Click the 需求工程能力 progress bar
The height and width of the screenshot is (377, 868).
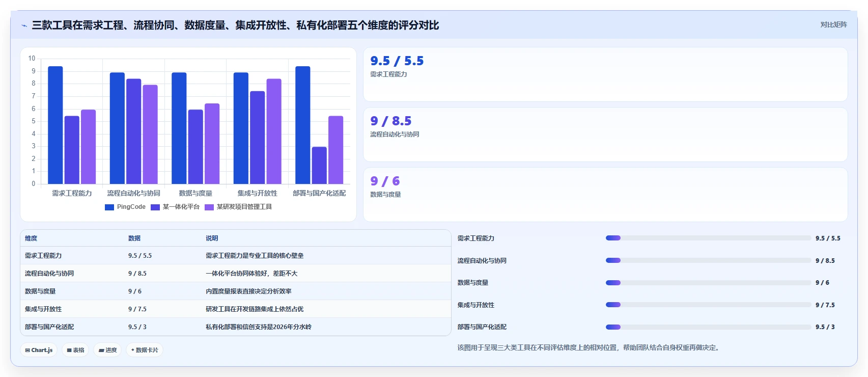(x=708, y=238)
